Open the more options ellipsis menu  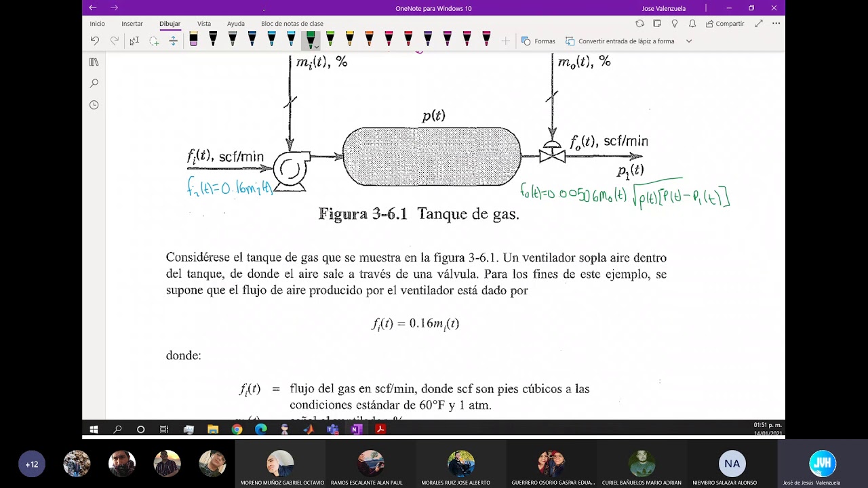coord(776,23)
